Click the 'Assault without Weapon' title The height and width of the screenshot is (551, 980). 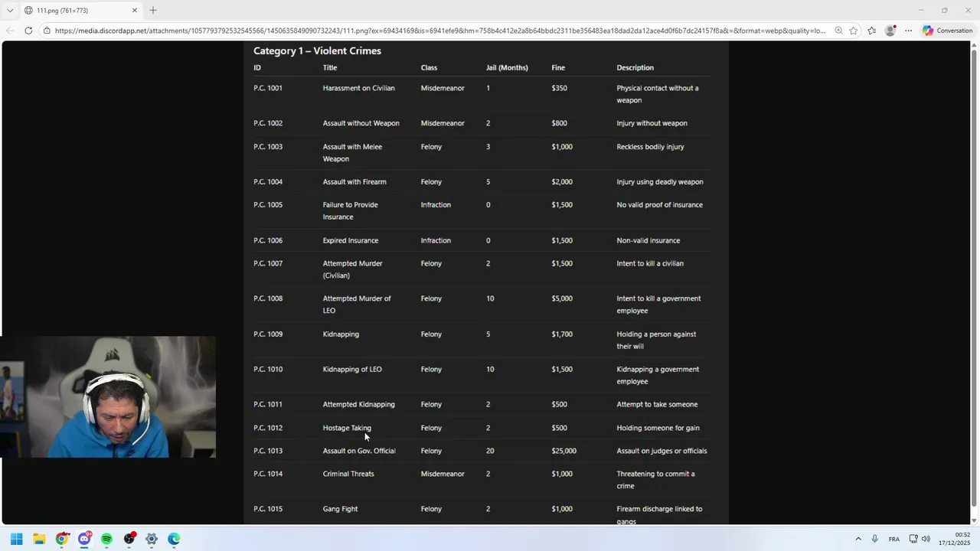point(361,123)
